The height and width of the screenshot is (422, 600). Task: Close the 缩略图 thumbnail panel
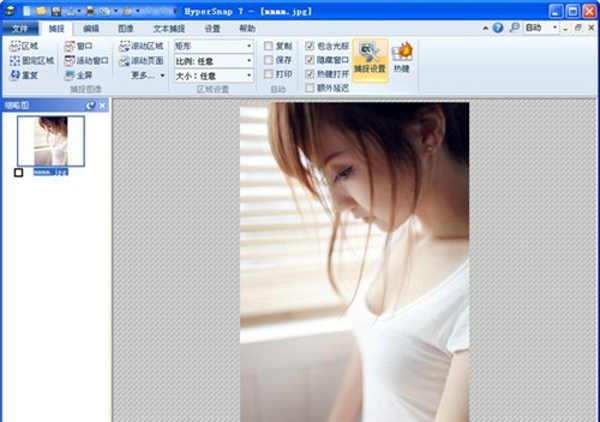coord(102,105)
